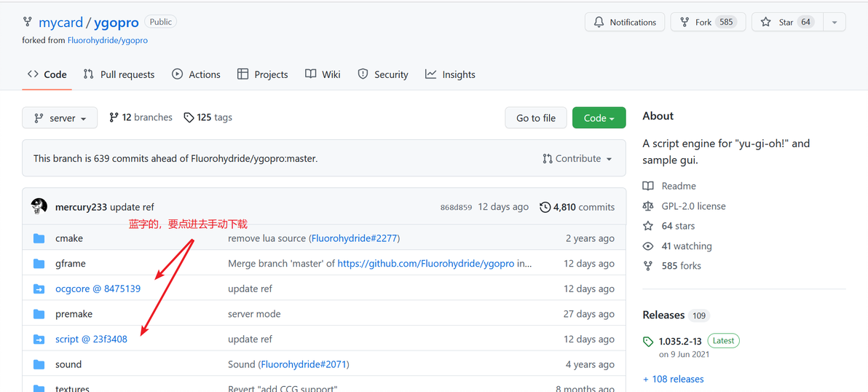This screenshot has height=392, width=868.
Task: Open the server branch dropdown
Action: [x=60, y=118]
